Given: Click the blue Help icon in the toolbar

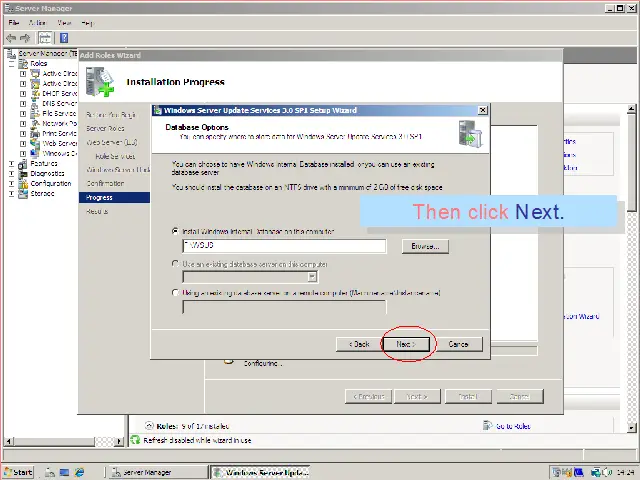Looking at the screenshot, I should [x=64, y=38].
